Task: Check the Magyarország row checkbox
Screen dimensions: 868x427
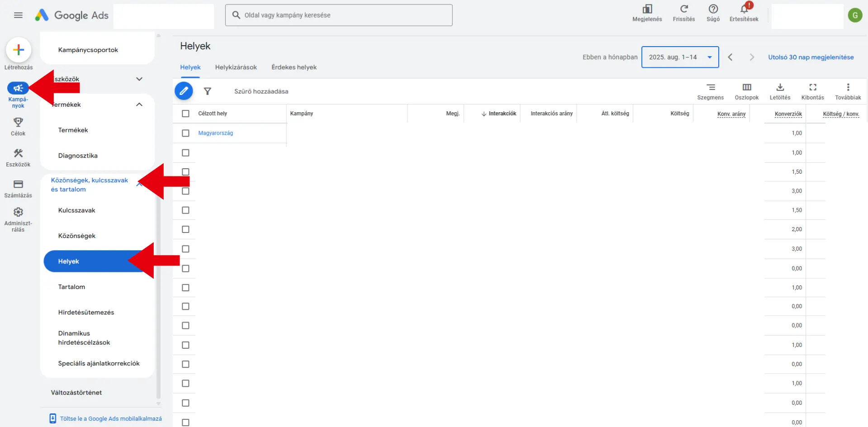Action: 185,133
